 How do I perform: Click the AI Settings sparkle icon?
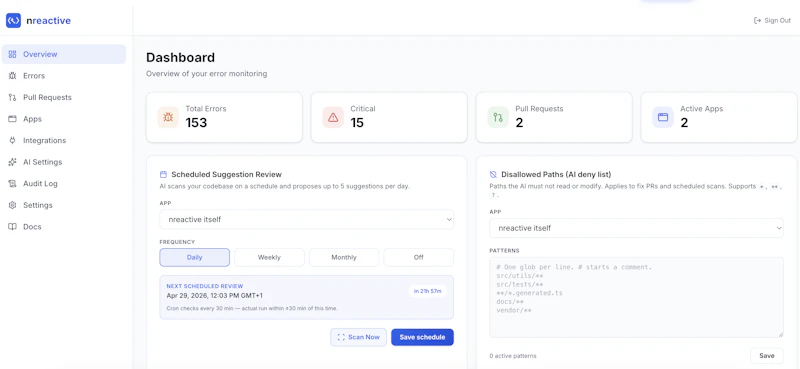[x=13, y=162]
